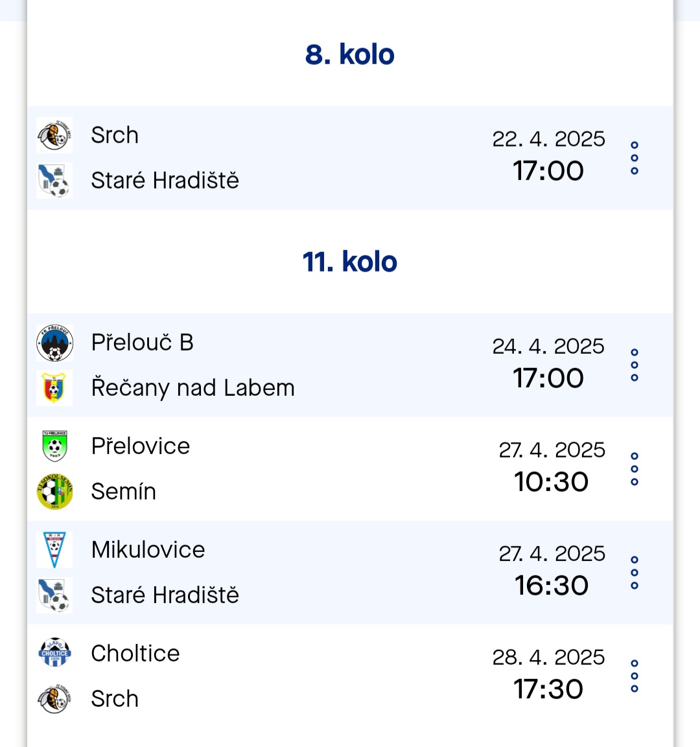Click the Řečany nad Labem shield logo
700x747 pixels.
point(54,388)
